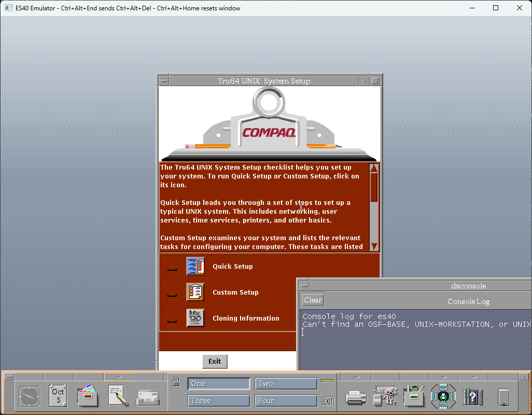Click the Cloning Information label

(x=246, y=318)
